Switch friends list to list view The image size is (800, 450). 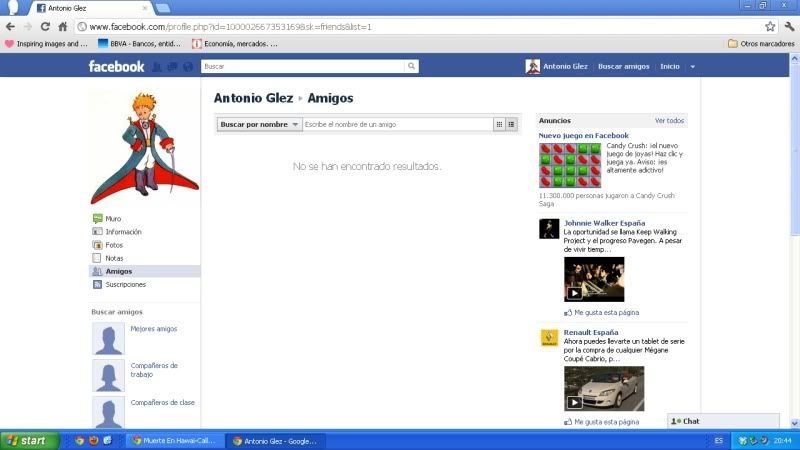511,124
